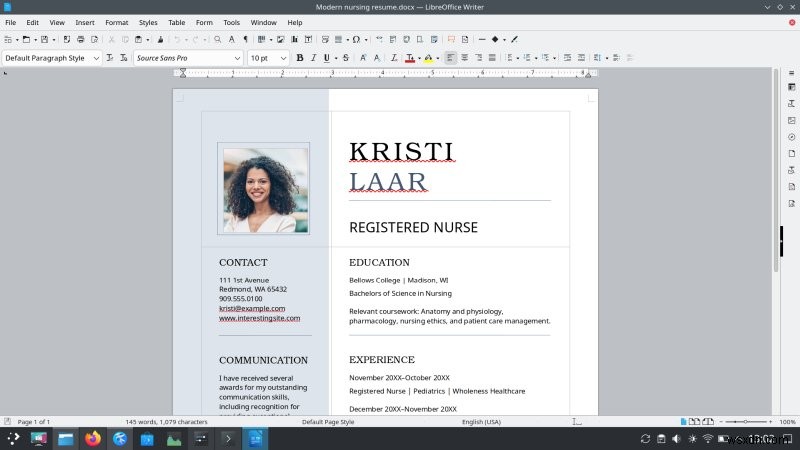Open the Table menu

[177, 22]
